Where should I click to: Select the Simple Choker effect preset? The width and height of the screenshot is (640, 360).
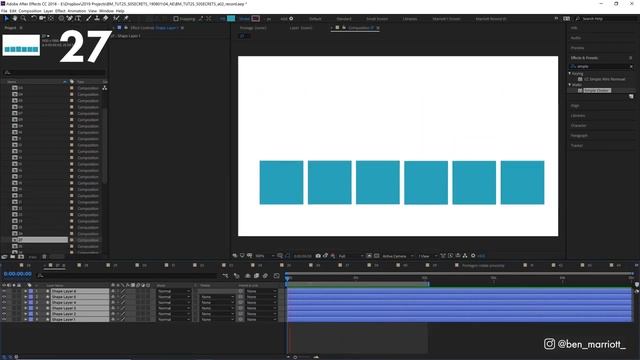tap(597, 91)
